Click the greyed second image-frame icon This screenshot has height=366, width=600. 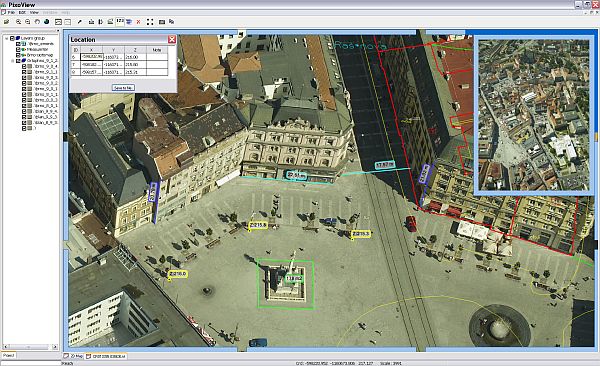pos(68,22)
